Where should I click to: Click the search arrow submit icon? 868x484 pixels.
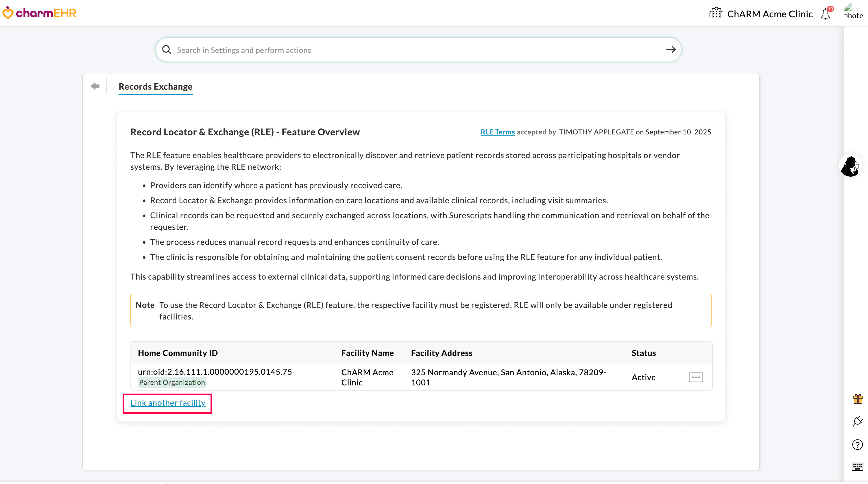point(671,50)
